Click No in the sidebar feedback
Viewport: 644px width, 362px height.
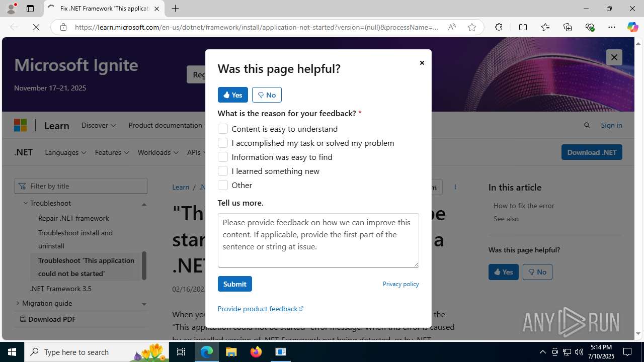(537, 272)
